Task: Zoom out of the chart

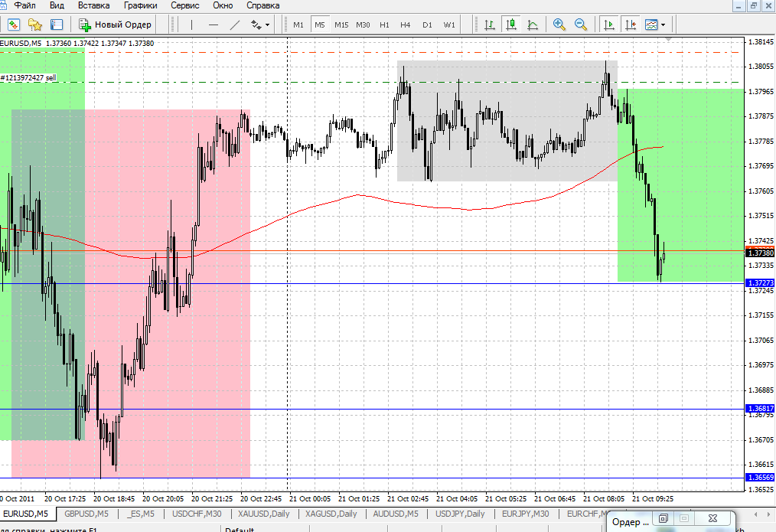Action: point(581,24)
